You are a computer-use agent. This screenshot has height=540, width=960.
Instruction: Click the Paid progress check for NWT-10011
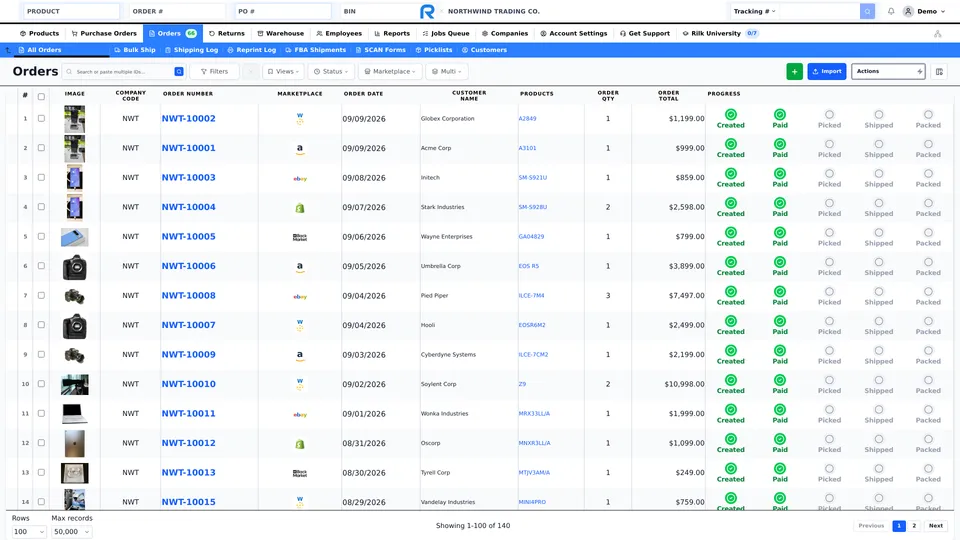point(779,410)
